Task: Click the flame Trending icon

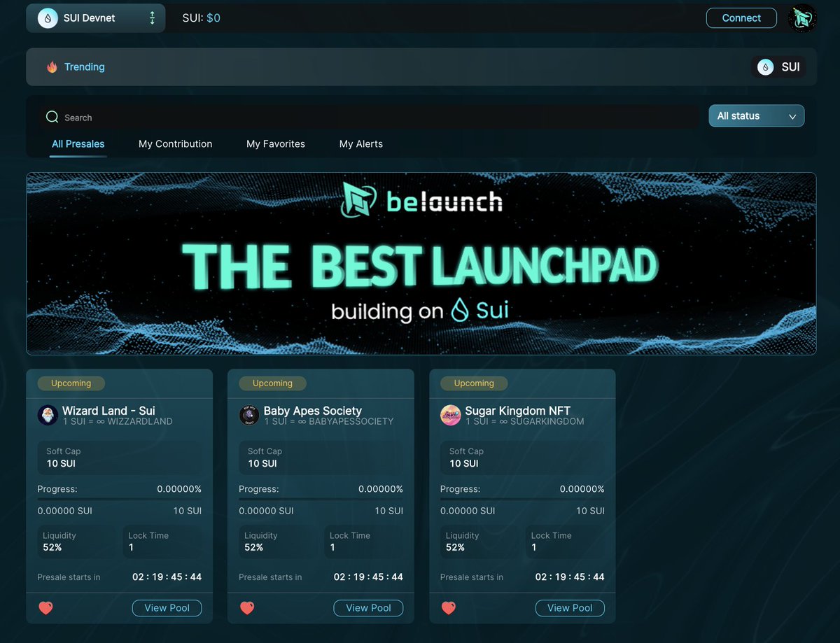Action: (52, 66)
